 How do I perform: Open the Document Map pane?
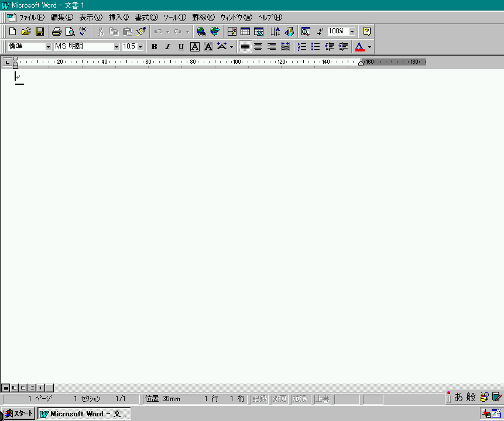306,32
